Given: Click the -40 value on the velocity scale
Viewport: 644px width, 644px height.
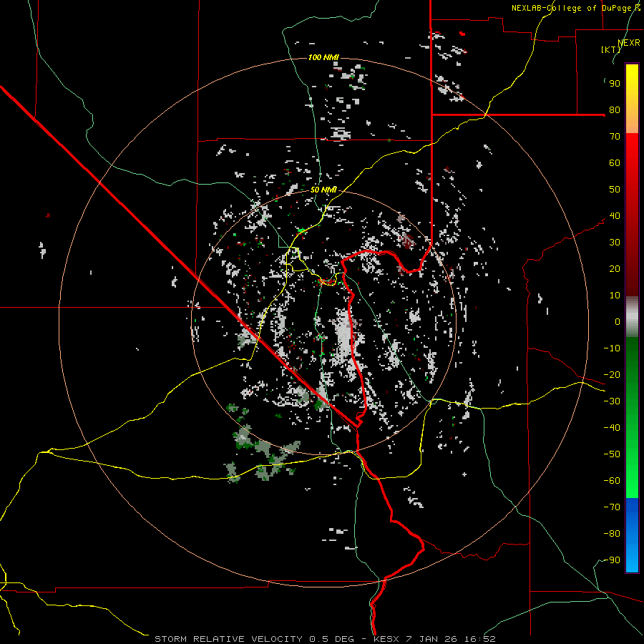Looking at the screenshot, I should tap(612, 428).
